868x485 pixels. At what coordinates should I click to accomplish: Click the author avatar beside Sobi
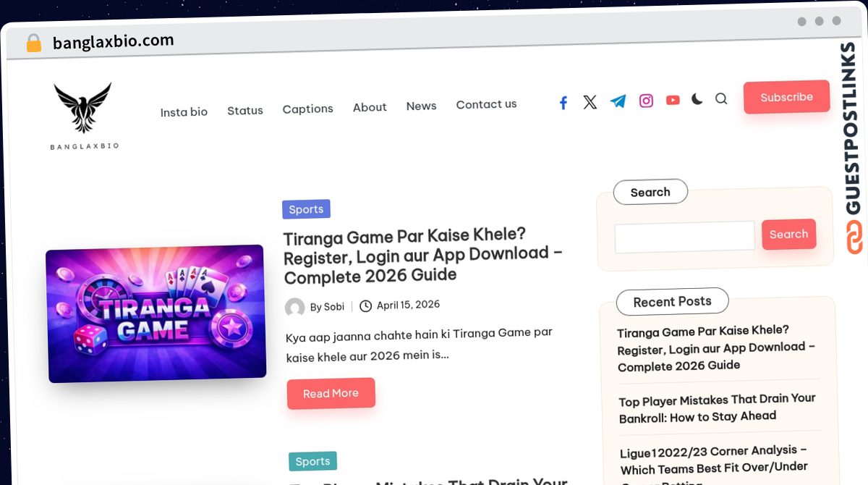294,308
